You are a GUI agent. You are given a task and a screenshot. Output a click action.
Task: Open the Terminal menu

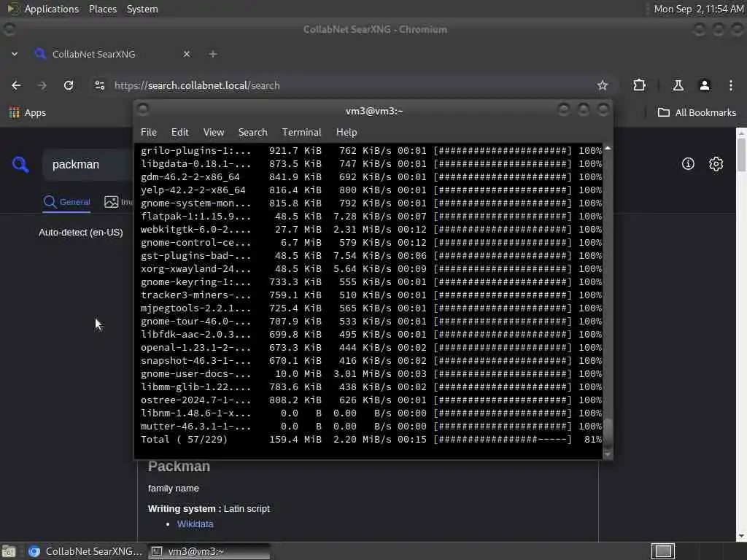coord(301,132)
